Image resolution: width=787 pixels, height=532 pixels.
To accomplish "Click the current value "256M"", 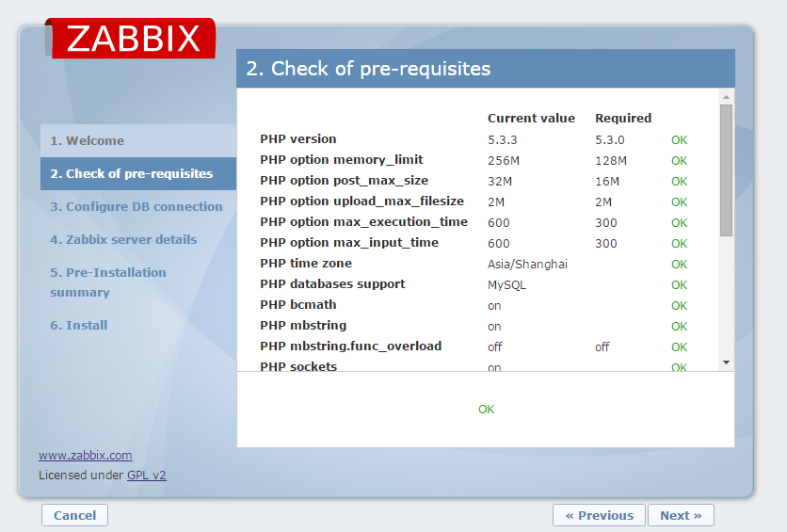I will 504,161.
